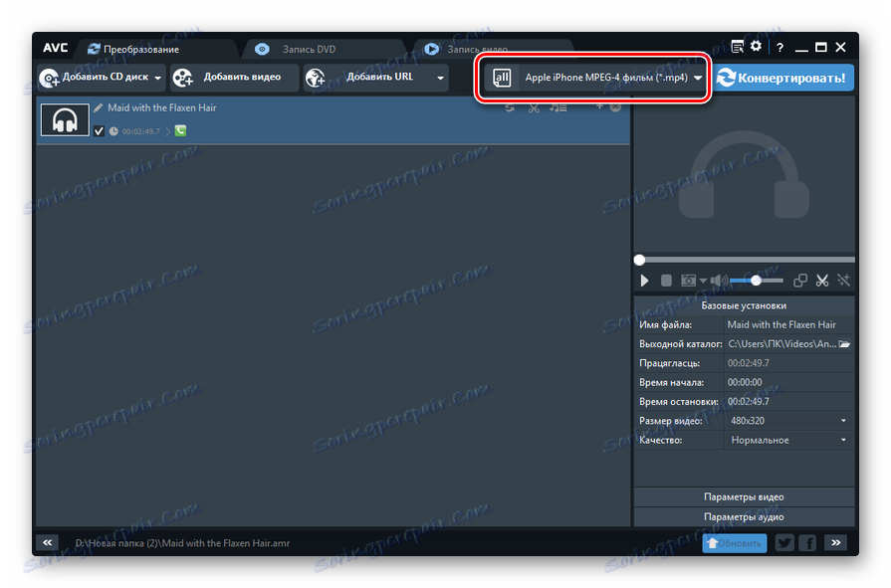Click the Конвертировать! button
The image size is (891, 588).
click(x=783, y=78)
